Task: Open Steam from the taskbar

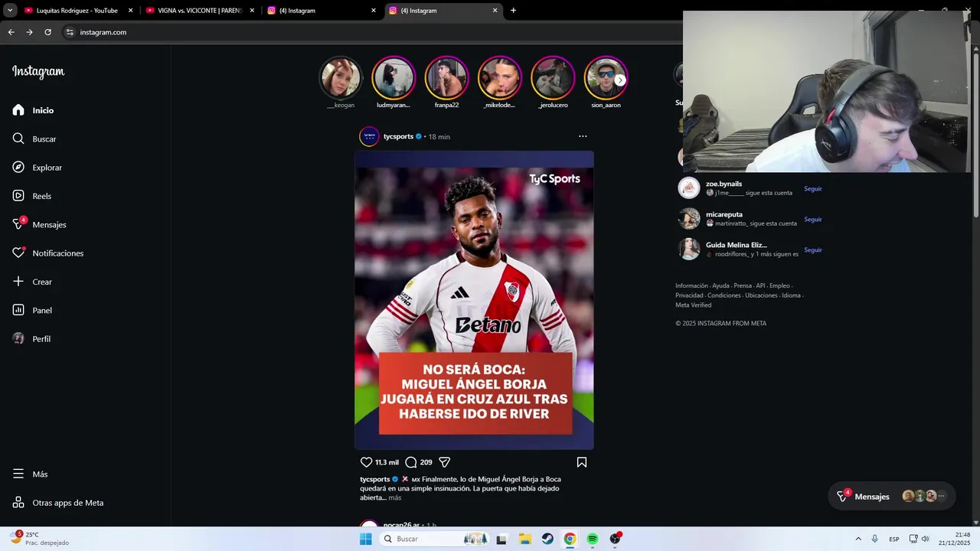Action: click(547, 539)
